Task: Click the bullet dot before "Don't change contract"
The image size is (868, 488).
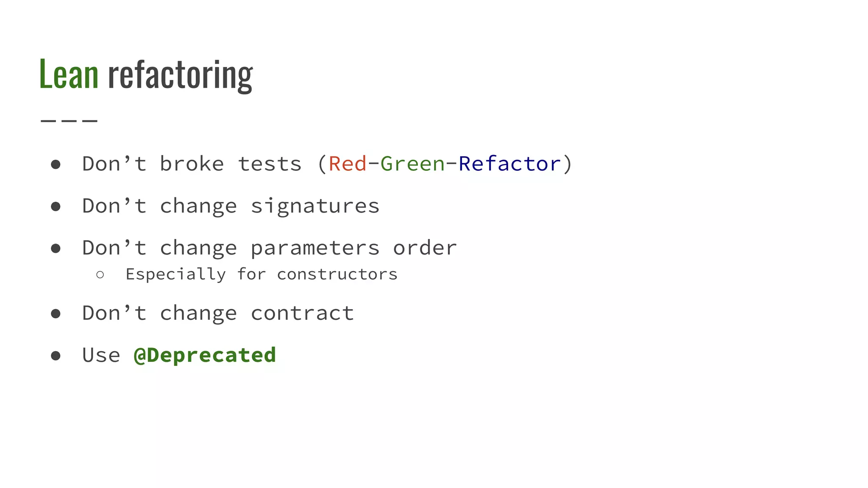Action: [56, 314]
